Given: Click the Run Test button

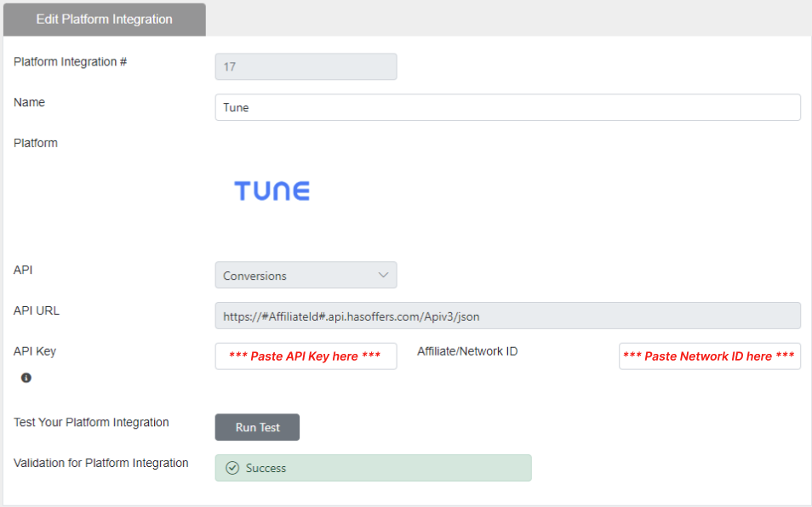Looking at the screenshot, I should click(257, 427).
